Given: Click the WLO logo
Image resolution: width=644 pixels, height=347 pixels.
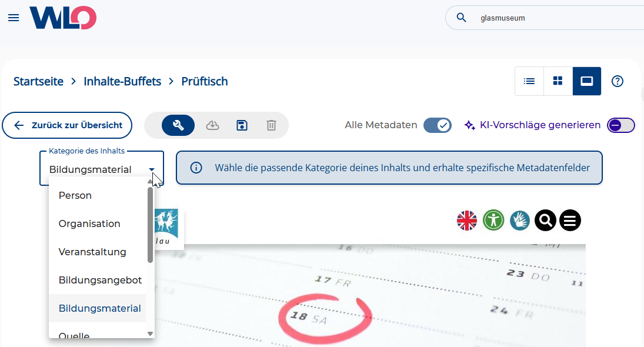Looking at the screenshot, I should pyautogui.click(x=63, y=18).
